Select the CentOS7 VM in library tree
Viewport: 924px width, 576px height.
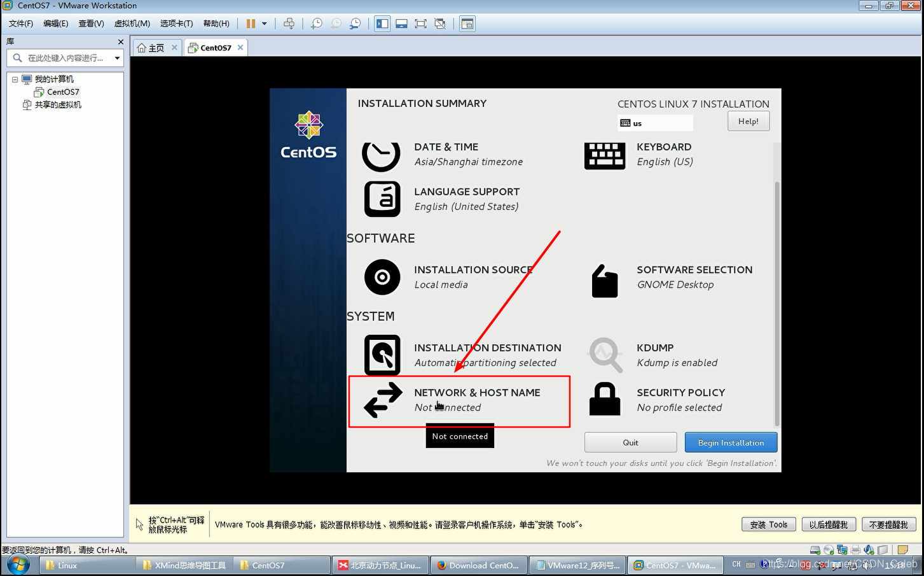(x=63, y=92)
